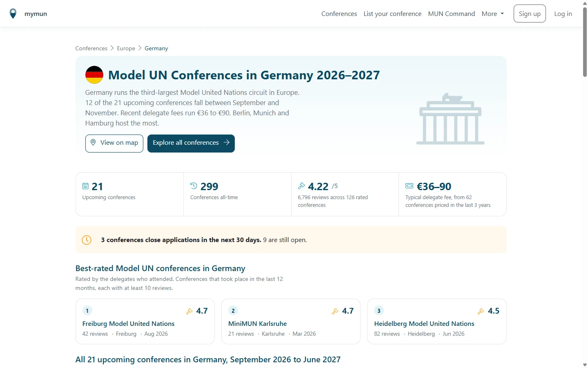Open the Conferences nav item
The image size is (588, 368).
(x=339, y=13)
